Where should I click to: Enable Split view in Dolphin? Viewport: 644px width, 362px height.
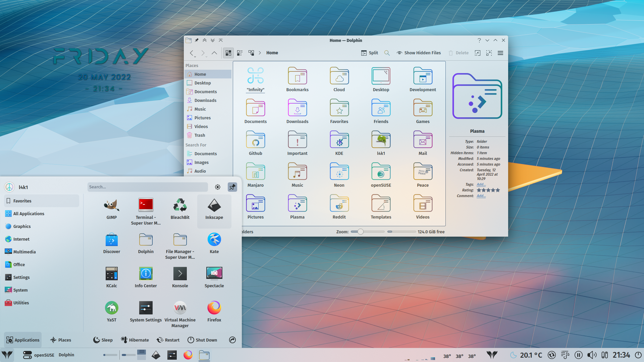tap(369, 53)
